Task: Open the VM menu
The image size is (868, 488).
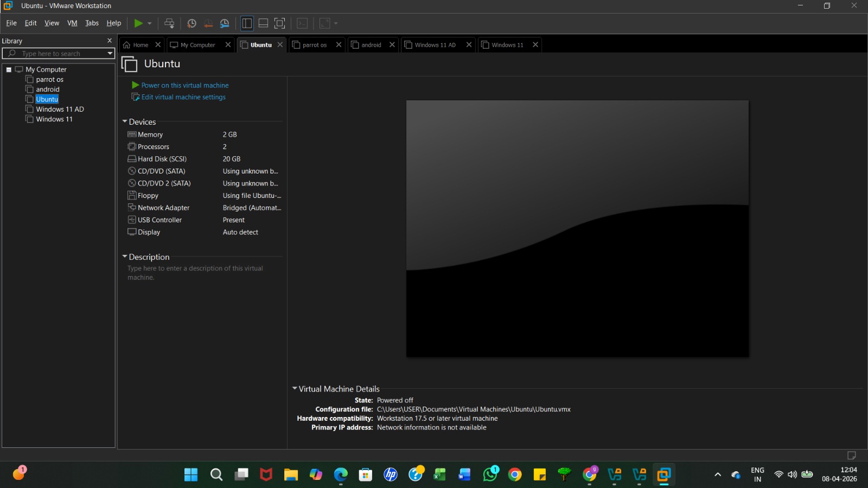Action: [72, 23]
